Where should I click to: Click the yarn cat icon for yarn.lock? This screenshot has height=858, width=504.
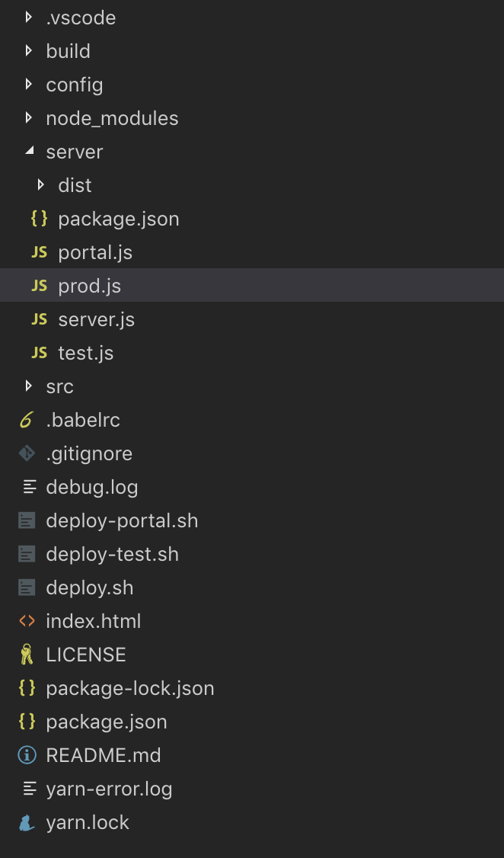coord(27,822)
